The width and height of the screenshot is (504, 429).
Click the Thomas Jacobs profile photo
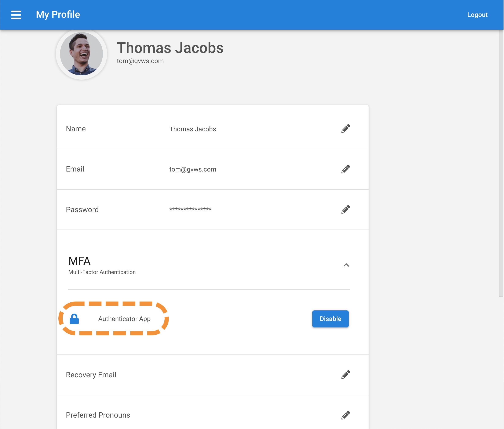pos(81,54)
